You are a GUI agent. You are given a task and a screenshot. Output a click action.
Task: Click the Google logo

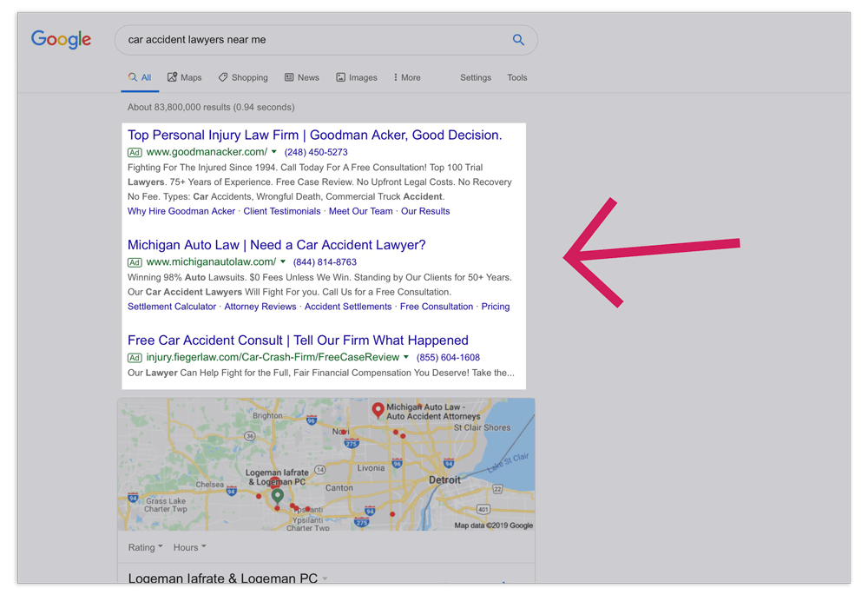click(61, 39)
